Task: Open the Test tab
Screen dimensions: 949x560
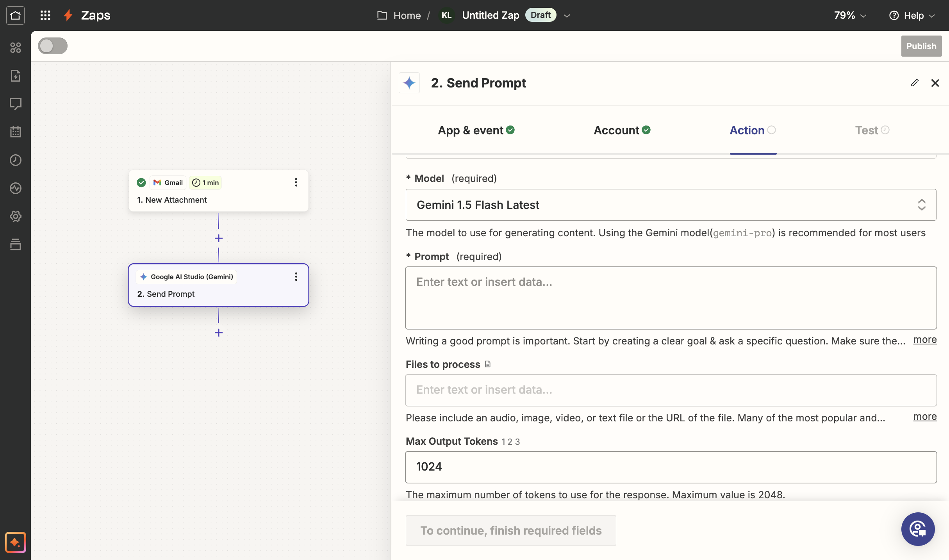Action: (x=872, y=130)
